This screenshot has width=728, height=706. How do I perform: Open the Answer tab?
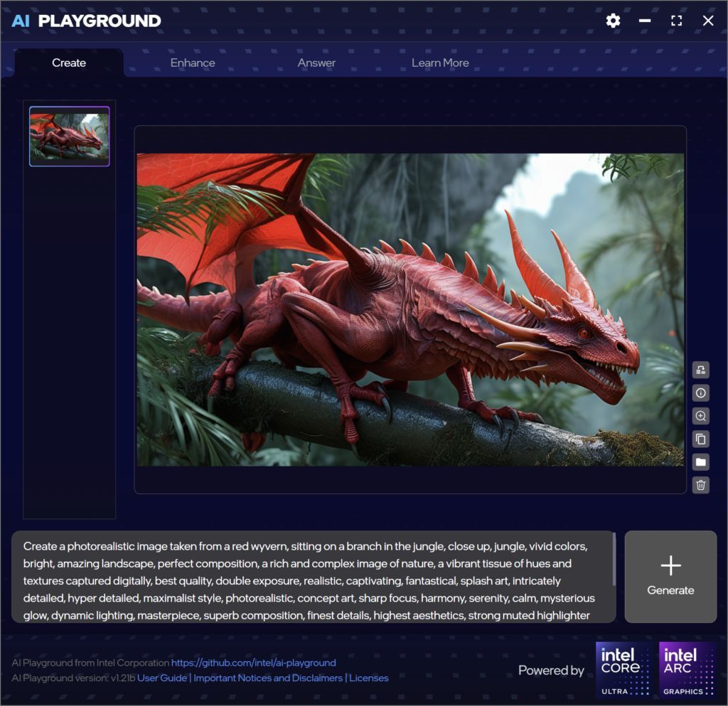click(x=316, y=63)
